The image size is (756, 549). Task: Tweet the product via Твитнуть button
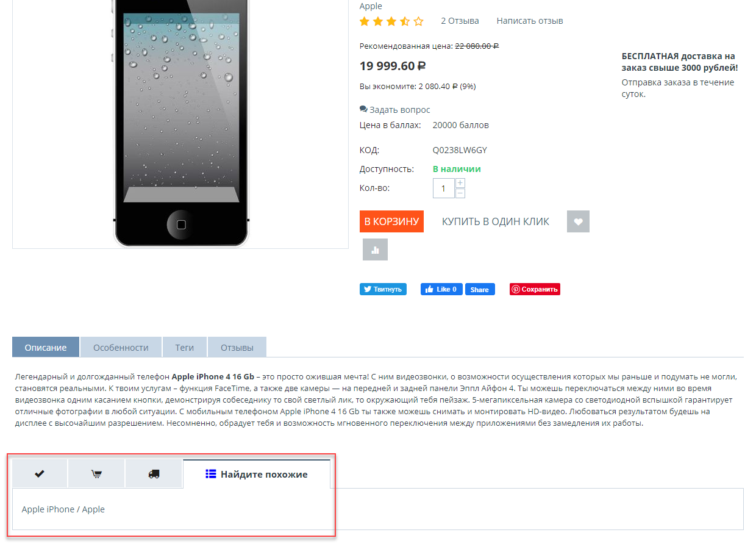tap(383, 289)
